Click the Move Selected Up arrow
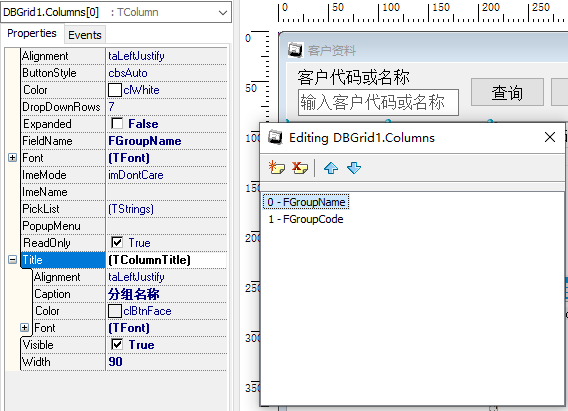This screenshot has width=568, height=411. coord(331,168)
